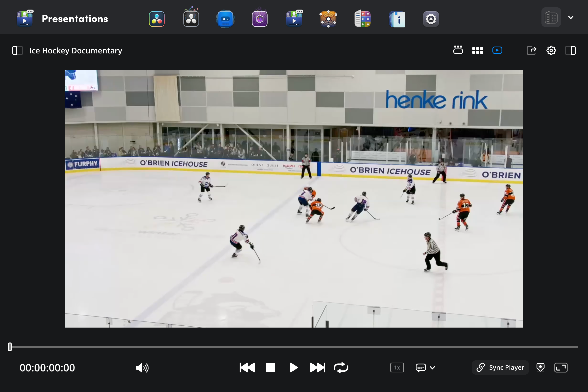The width and height of the screenshot is (588, 392).
Task: Stop video playback
Action: pos(270,368)
